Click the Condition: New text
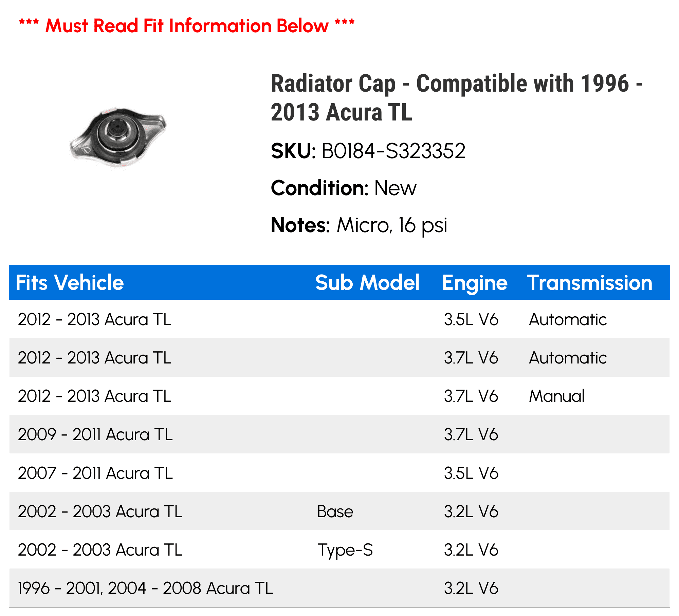Image resolution: width=679 pixels, height=616 pixels. (x=344, y=188)
